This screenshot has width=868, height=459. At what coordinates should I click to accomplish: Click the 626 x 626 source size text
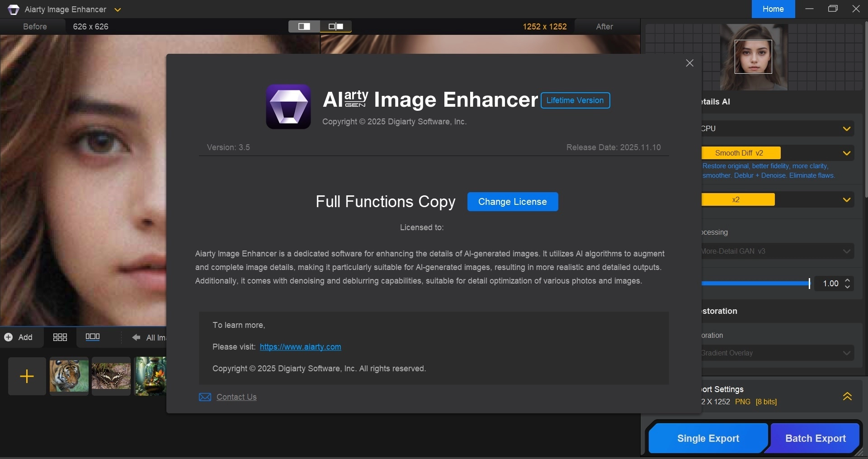pos(90,27)
